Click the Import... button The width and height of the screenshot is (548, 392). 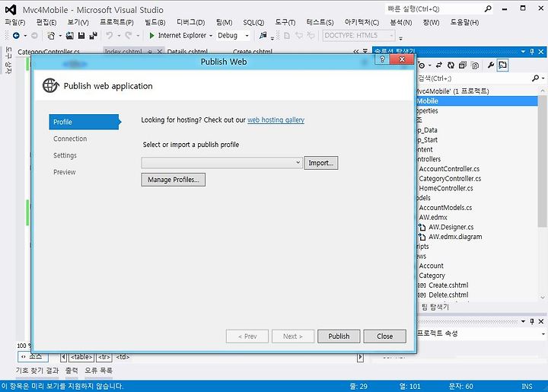[321, 163]
